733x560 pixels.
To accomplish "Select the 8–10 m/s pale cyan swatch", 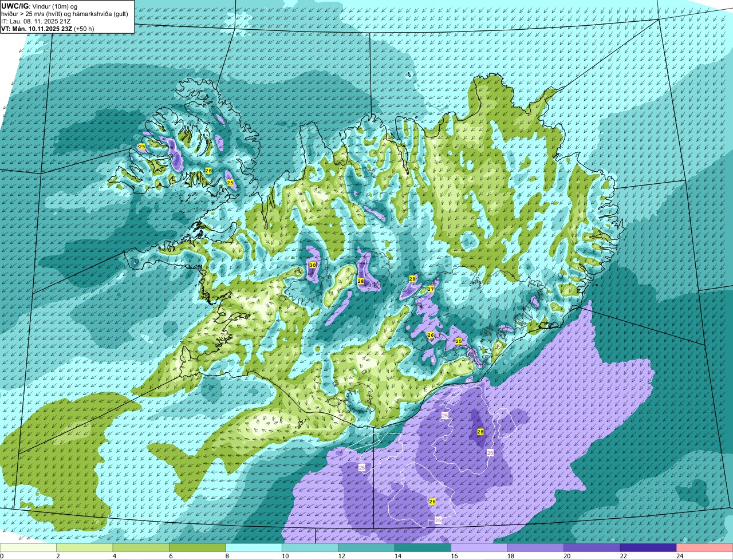I will click(254, 547).
